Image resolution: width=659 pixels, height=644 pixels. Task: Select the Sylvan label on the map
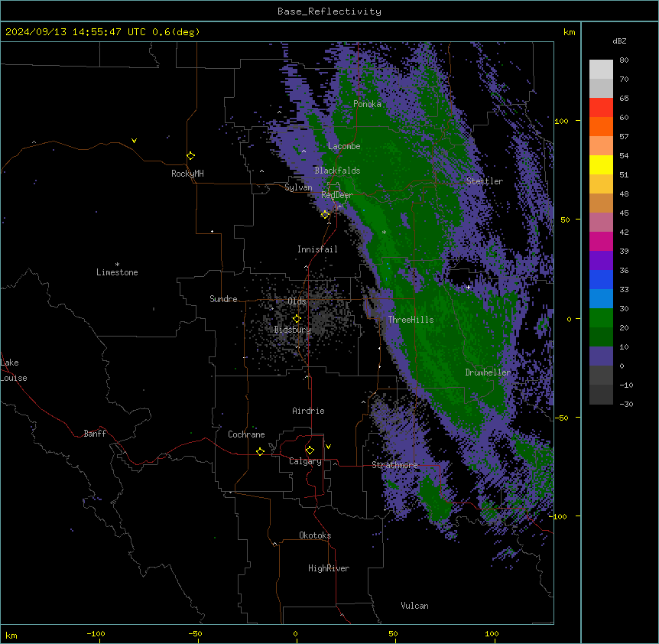click(x=298, y=187)
